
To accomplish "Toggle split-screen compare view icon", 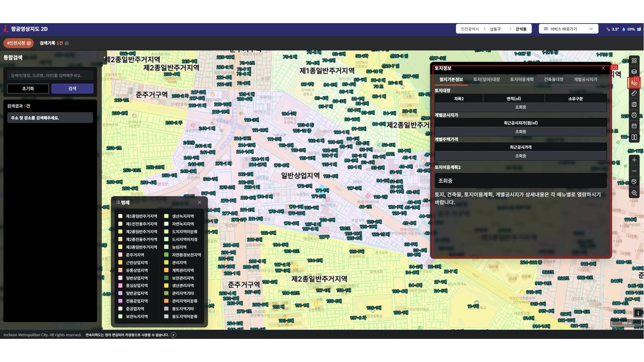I will (634, 137).
